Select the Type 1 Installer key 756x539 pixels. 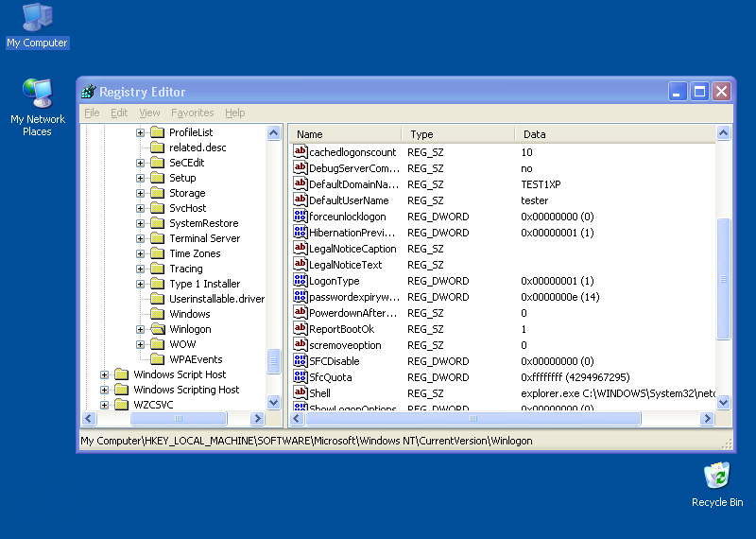[204, 284]
